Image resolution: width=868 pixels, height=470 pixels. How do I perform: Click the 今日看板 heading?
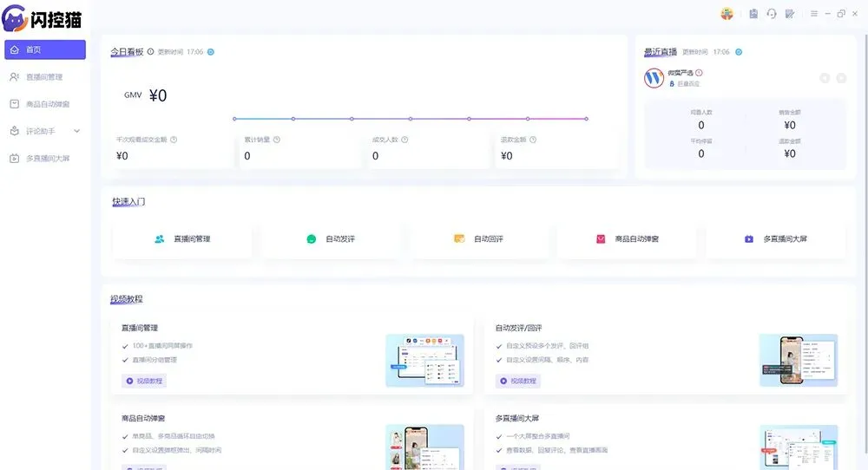pos(127,52)
